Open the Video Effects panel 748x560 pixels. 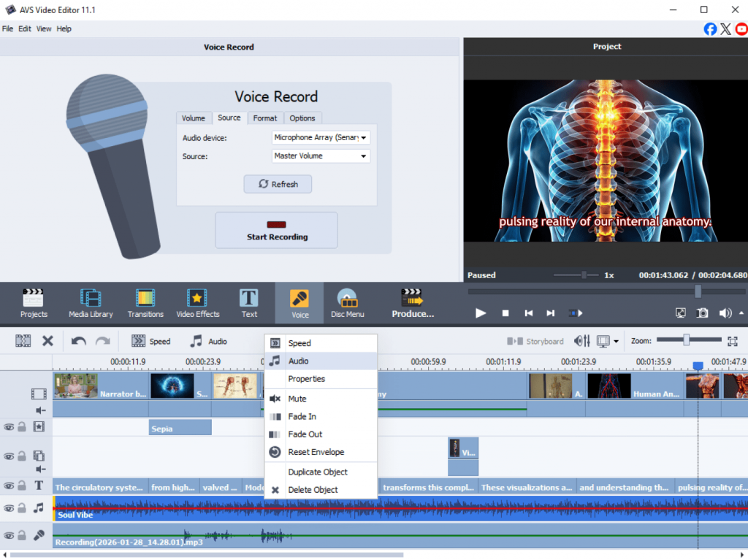pyautogui.click(x=197, y=303)
